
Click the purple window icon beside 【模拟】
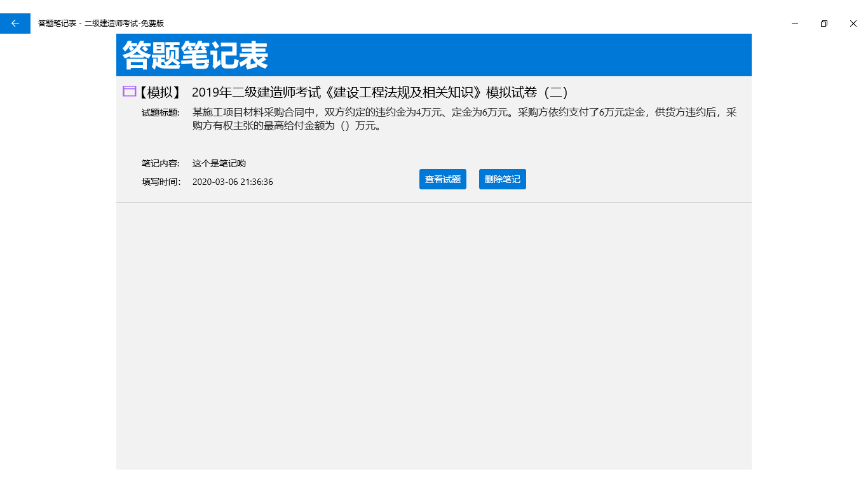130,91
